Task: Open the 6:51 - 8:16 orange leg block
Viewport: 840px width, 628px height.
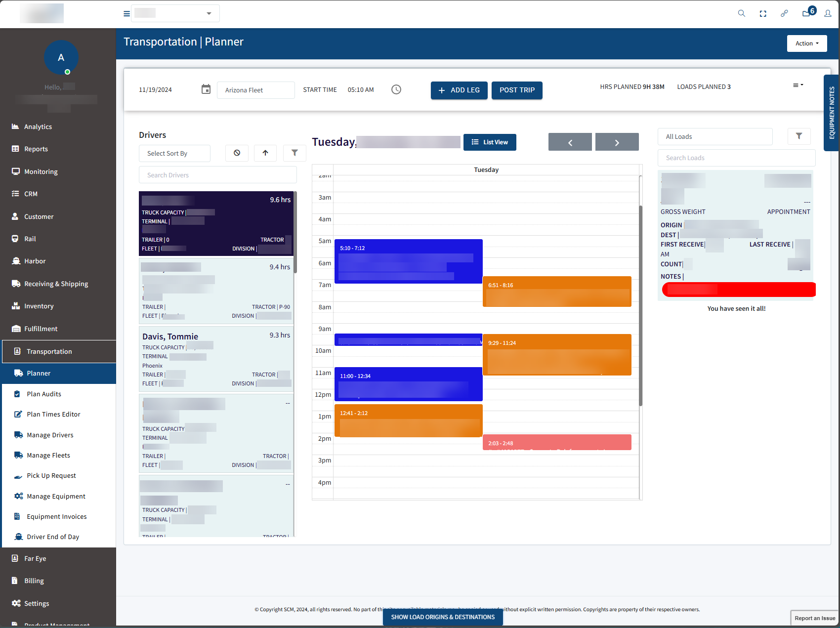Action: (x=557, y=292)
